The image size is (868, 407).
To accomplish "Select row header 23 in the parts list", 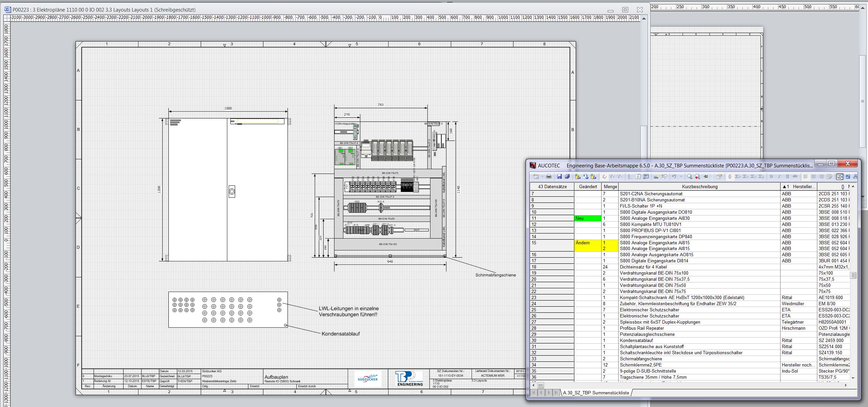I will 552,297.
